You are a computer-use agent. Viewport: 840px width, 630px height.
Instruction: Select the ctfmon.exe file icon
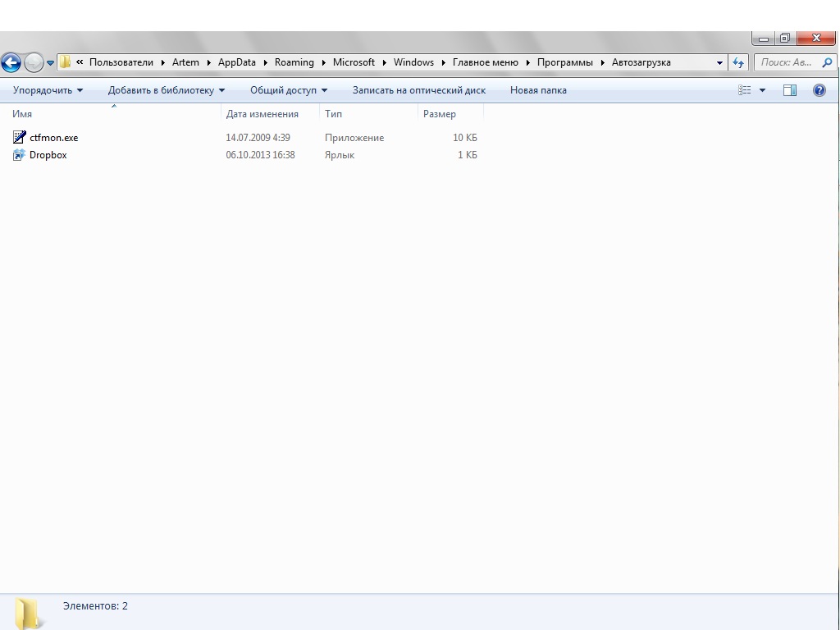20,138
